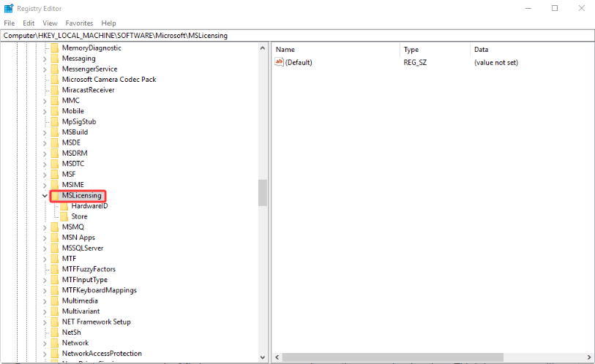This screenshot has width=595, height=364.
Task: Expand the MSMQ key arrow
Action: pos(45,227)
